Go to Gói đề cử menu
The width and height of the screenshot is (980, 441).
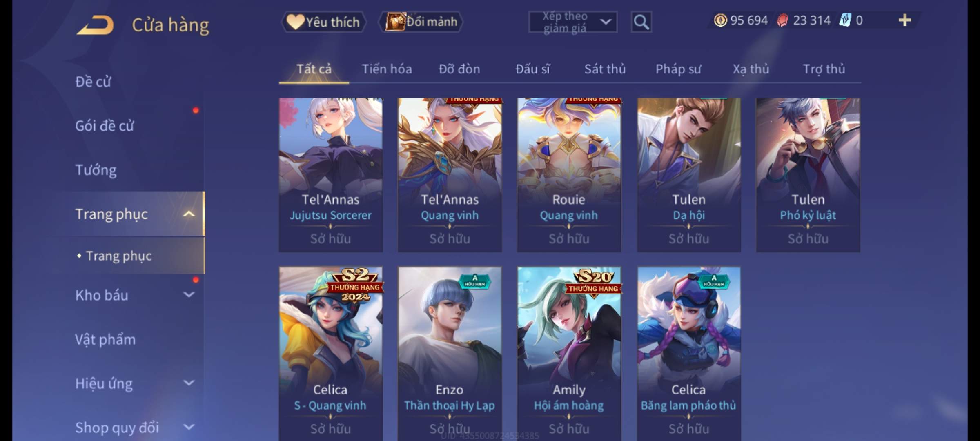pos(104,126)
